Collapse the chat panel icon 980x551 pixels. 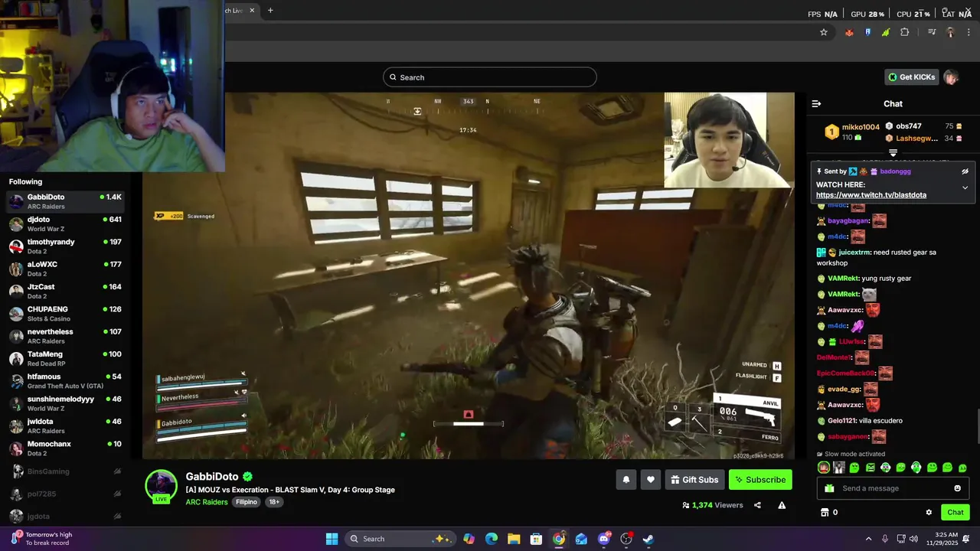click(816, 103)
